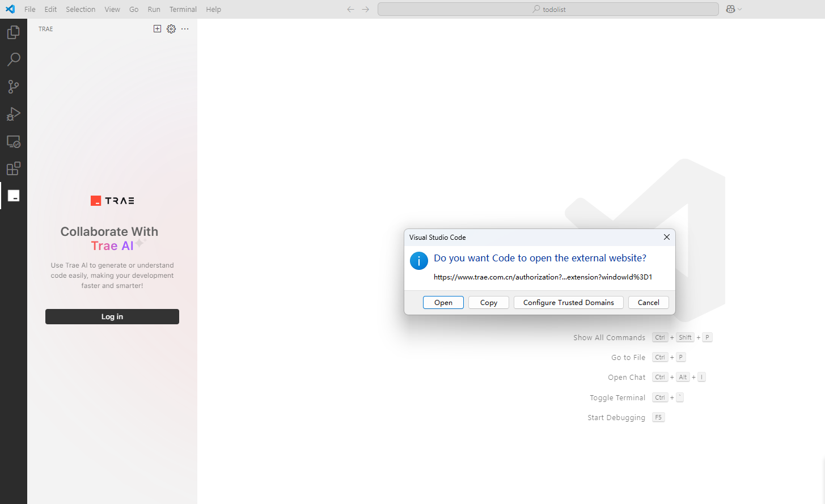The width and height of the screenshot is (825, 504).
Task: Open the View menu
Action: 112,10
